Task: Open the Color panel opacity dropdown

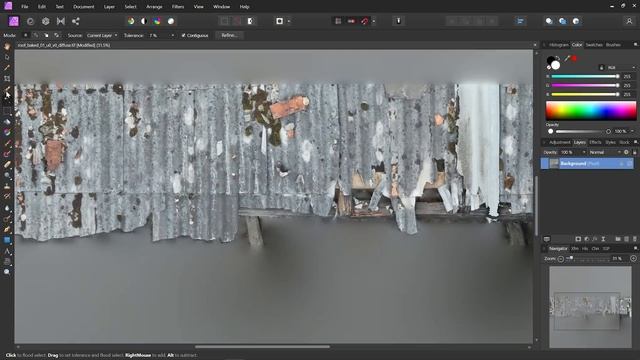Action: click(x=633, y=131)
